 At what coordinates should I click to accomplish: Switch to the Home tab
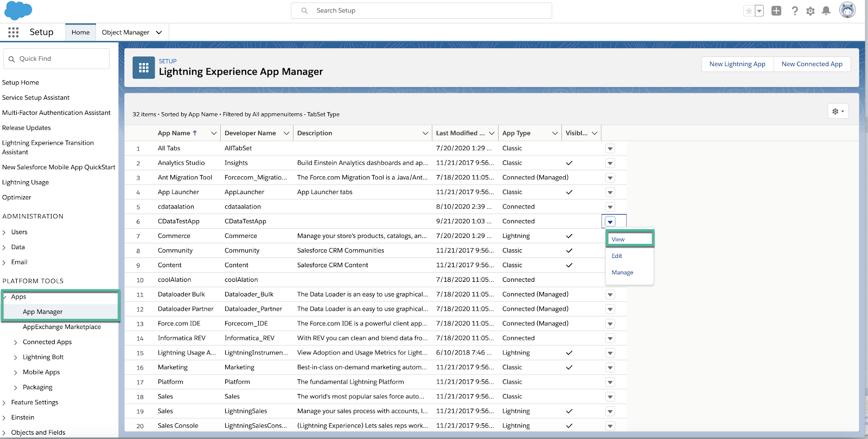coord(80,33)
